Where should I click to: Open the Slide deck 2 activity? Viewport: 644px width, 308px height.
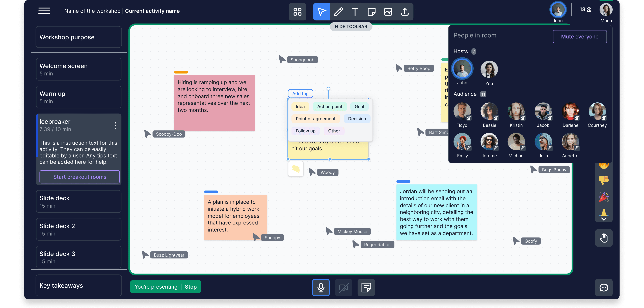pos(78,229)
